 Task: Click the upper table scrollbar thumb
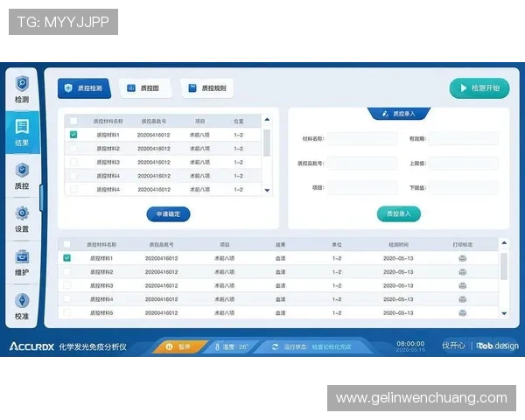click(x=267, y=143)
